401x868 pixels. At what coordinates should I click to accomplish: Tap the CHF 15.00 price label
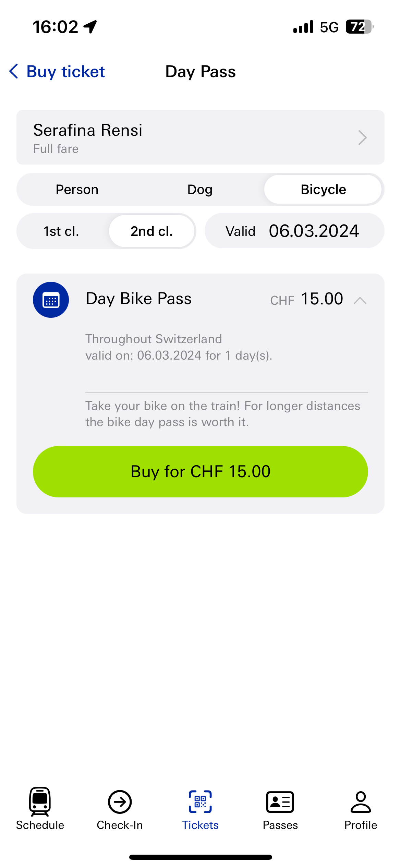tap(306, 299)
